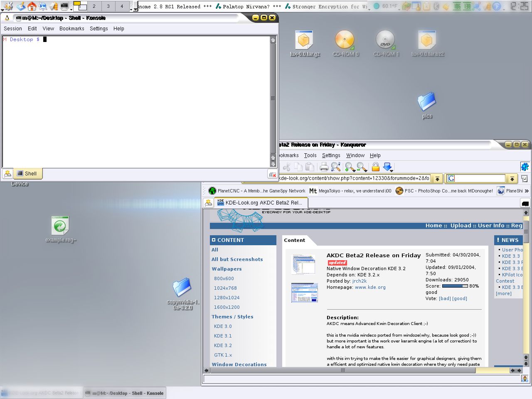Image resolution: width=532 pixels, height=399 pixels.
Task: Click the All but Screenshots link
Action: click(237, 259)
